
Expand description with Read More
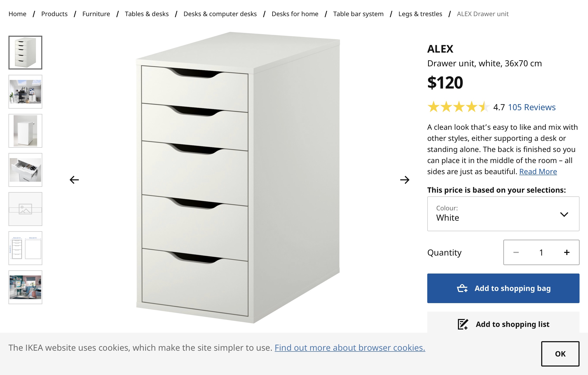pos(538,172)
